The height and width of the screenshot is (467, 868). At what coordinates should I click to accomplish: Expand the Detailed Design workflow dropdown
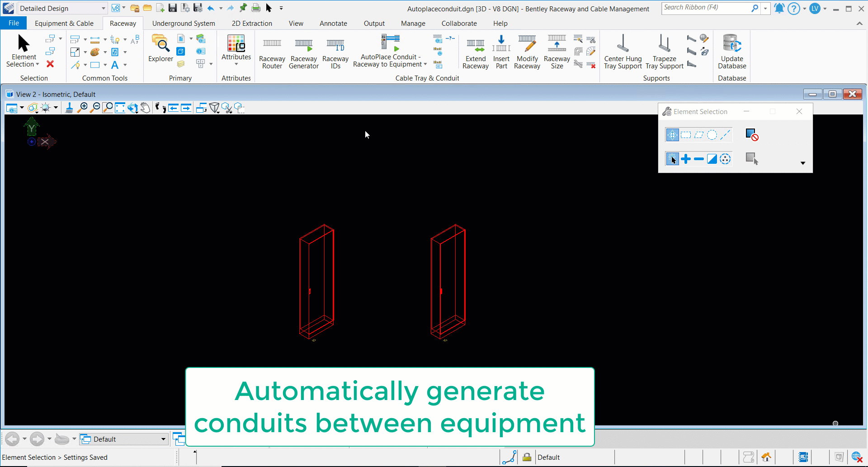click(x=103, y=8)
